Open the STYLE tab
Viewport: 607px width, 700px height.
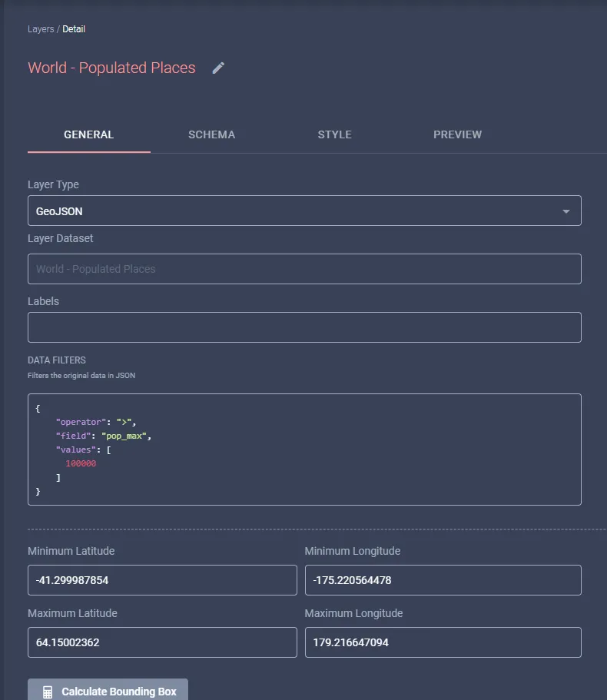coord(335,134)
